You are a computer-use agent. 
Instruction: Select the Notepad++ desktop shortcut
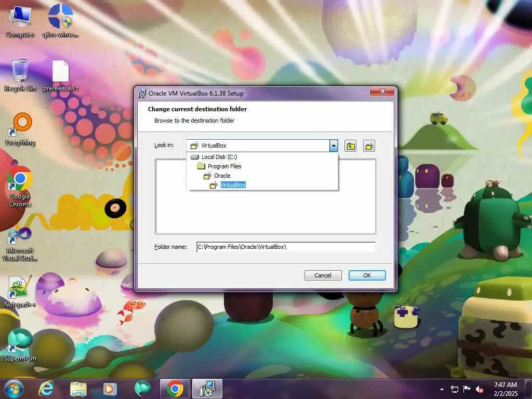click(20, 291)
